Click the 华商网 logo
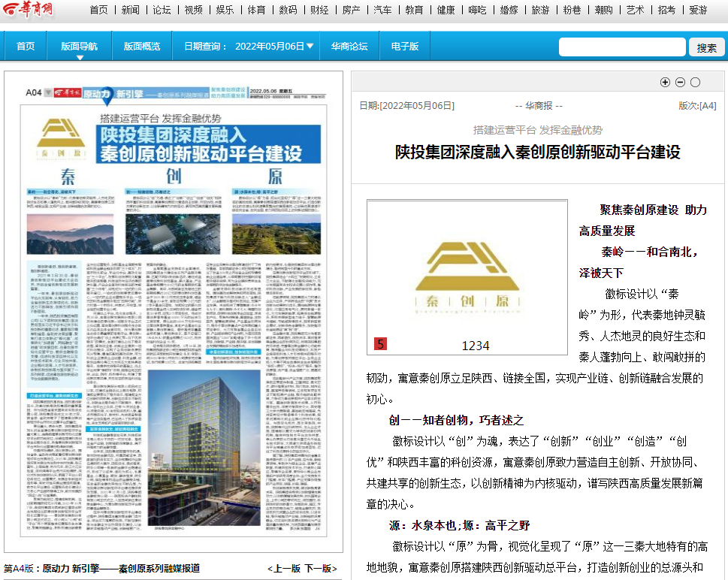This screenshot has height=580, width=728. click(x=27, y=11)
